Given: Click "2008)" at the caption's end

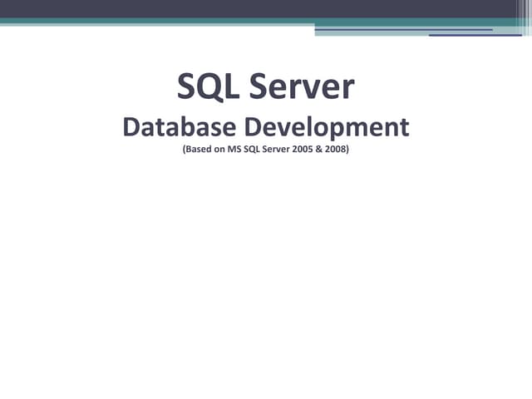Looking at the screenshot, I should point(337,152).
